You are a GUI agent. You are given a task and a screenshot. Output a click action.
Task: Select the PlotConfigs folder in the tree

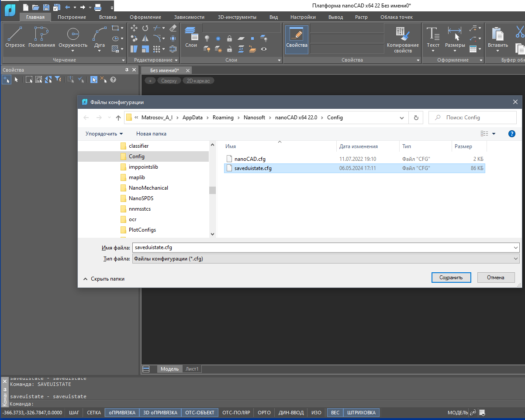click(x=142, y=230)
